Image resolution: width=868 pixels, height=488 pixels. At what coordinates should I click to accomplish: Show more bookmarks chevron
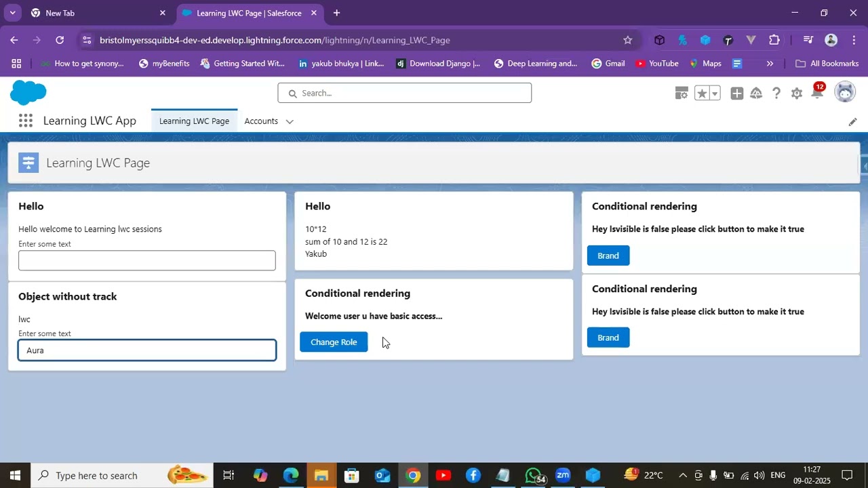(770, 63)
